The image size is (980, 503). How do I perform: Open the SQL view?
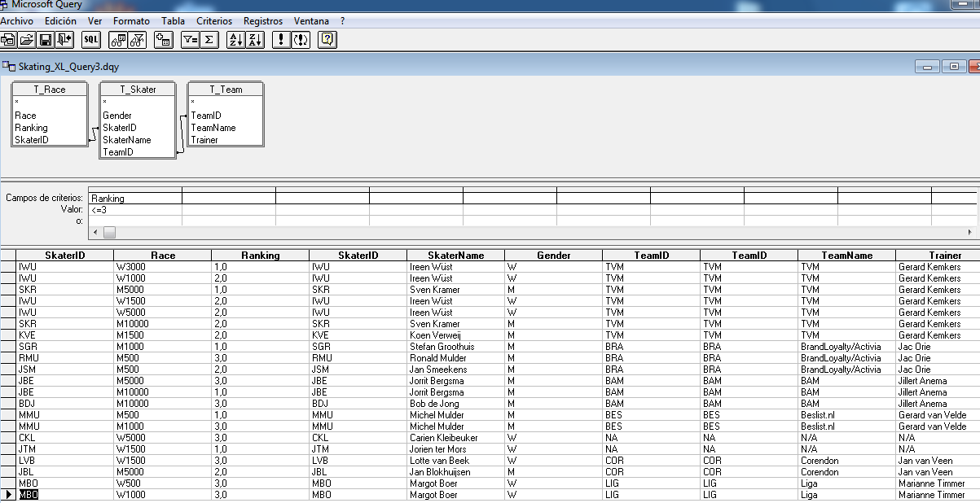90,39
